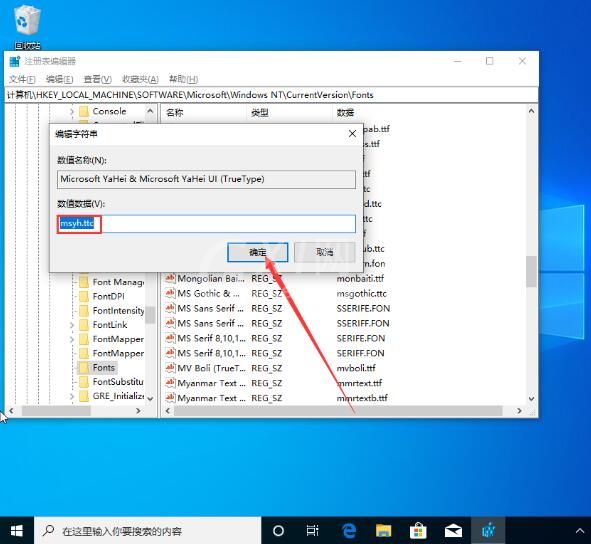
Task: Click the MS Gothic string value icon
Action: tap(170, 294)
